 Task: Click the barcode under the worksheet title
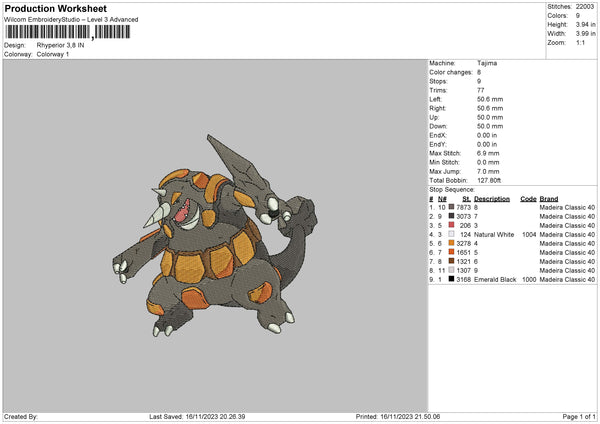[65, 32]
